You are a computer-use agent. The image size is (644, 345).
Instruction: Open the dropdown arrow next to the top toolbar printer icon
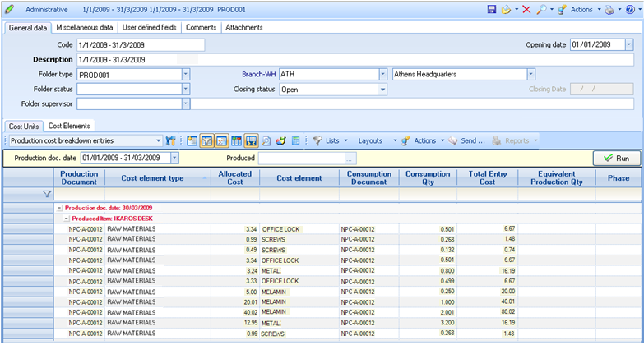coord(619,9)
